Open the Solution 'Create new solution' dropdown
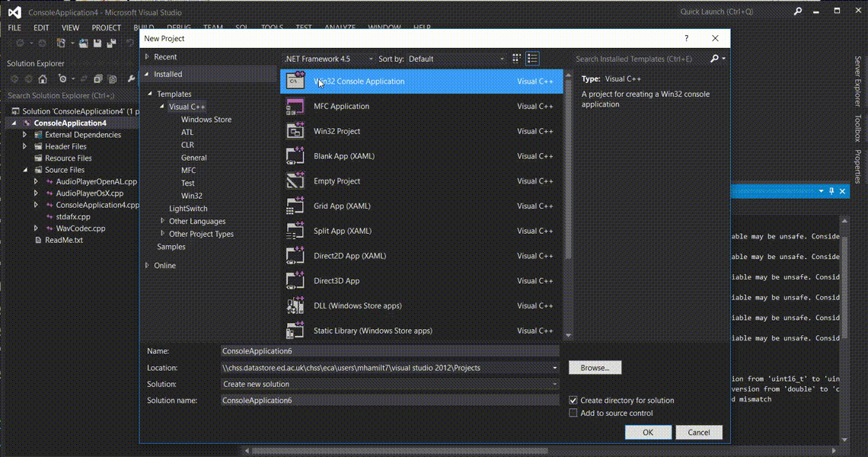This screenshot has height=457, width=868. [x=390, y=384]
